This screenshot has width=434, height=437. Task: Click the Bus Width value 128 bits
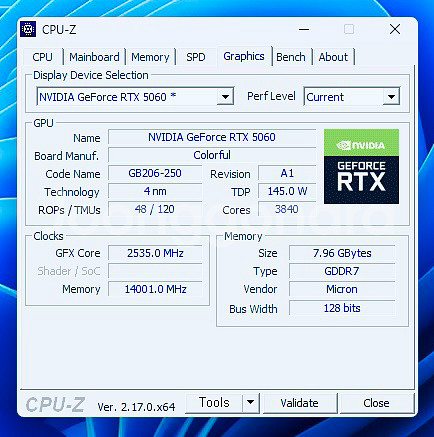click(x=342, y=308)
